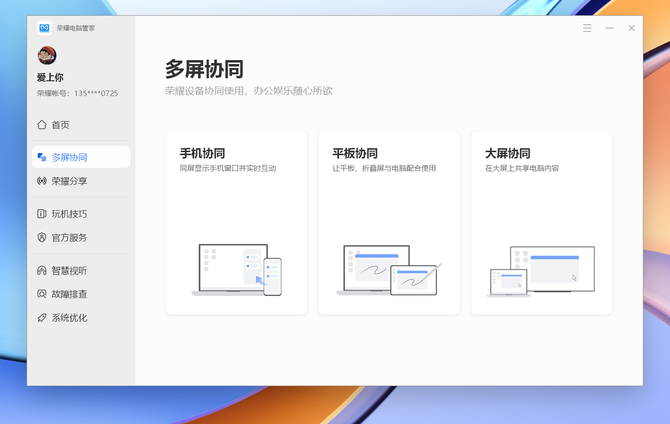The image size is (670, 424).
Task: Click the 官方服务 shield icon
Action: click(x=42, y=238)
